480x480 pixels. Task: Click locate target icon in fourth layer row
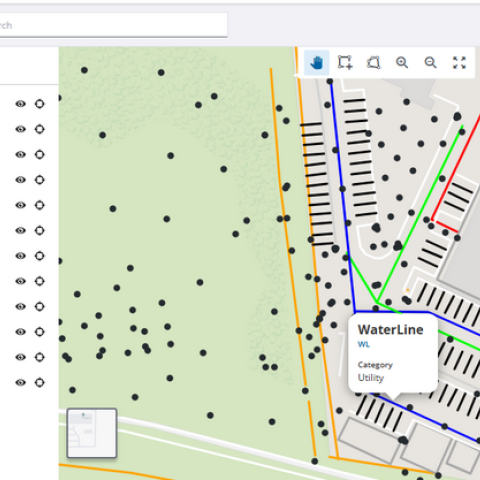tap(40, 180)
